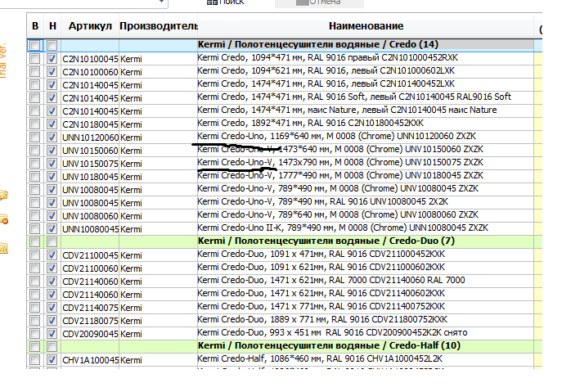Viewport: 562px width, 392px height.
Task: Click name 'Kermi Credo, 1892*471 мм, RAL 9016'
Action: pyautogui.click(x=310, y=123)
